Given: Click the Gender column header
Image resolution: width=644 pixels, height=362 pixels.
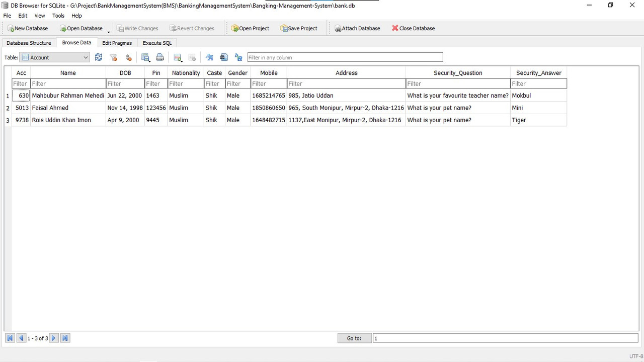Looking at the screenshot, I should tap(238, 73).
